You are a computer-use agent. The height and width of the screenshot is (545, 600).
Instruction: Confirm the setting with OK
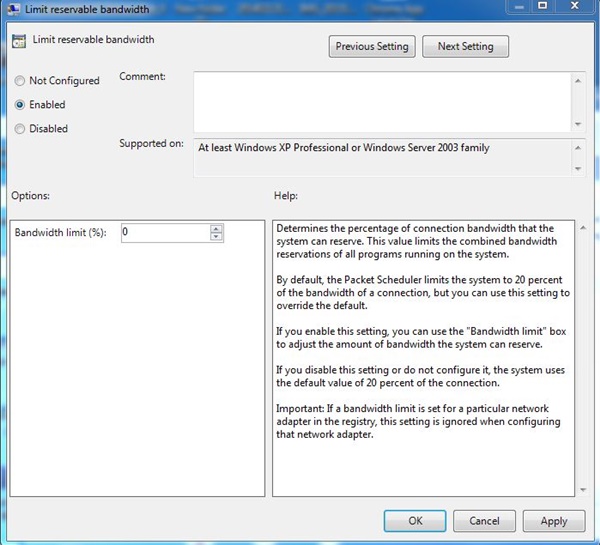point(415,521)
